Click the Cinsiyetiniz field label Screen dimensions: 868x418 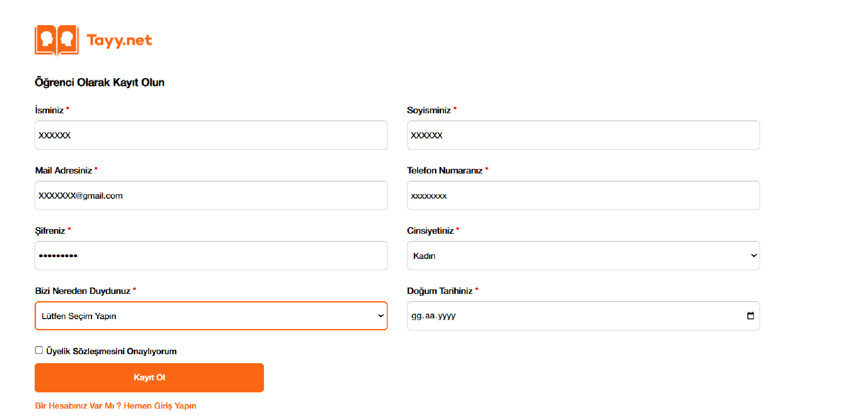tap(430, 231)
